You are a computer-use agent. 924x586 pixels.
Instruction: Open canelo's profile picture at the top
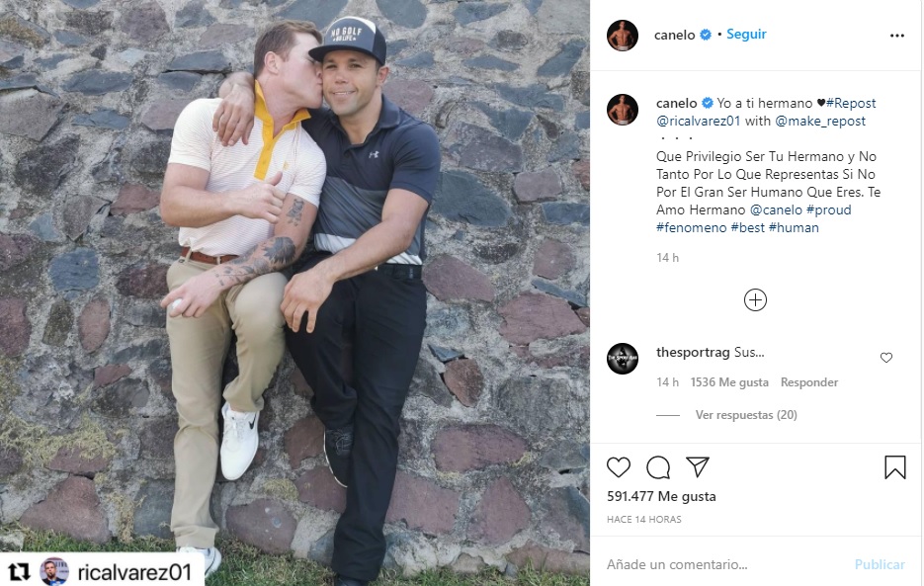click(623, 33)
